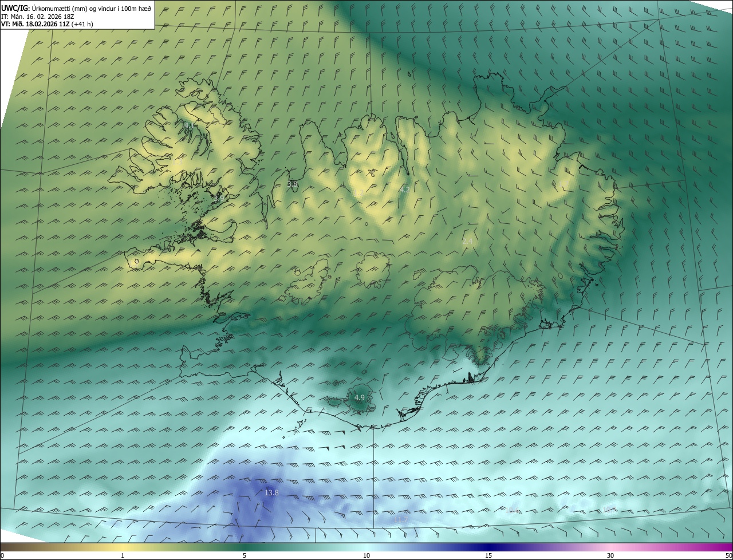This screenshot has width=733, height=560.
Task: Click the 'VT: Mið. 18.02.2026 11Z' line
Action: click(47, 24)
